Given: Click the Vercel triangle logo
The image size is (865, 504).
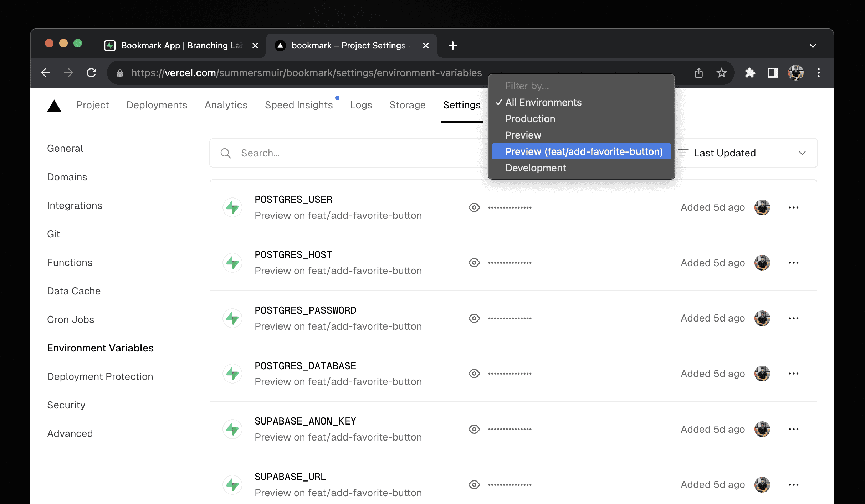Looking at the screenshot, I should point(54,106).
